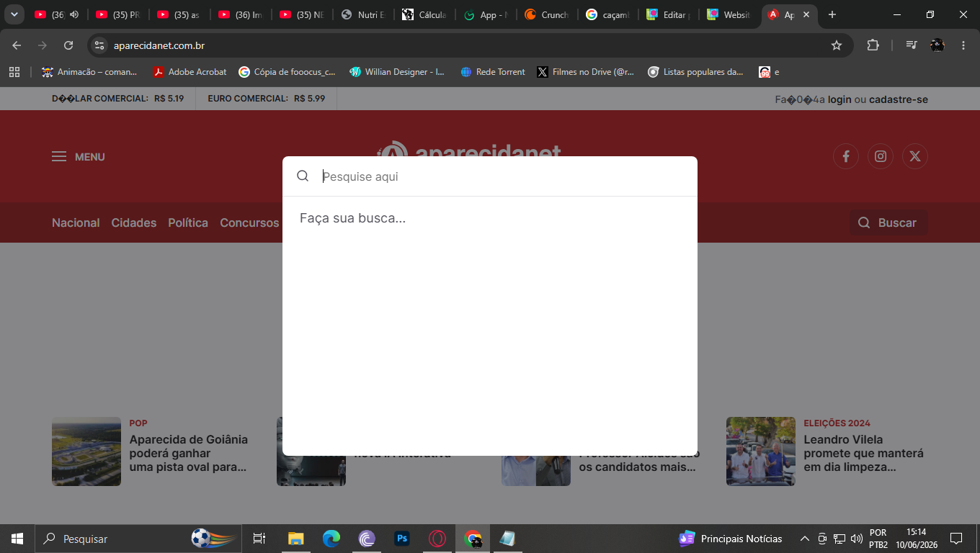Click the taskbar Pesquisar search box
The image size is (980, 553).
[x=139, y=539]
